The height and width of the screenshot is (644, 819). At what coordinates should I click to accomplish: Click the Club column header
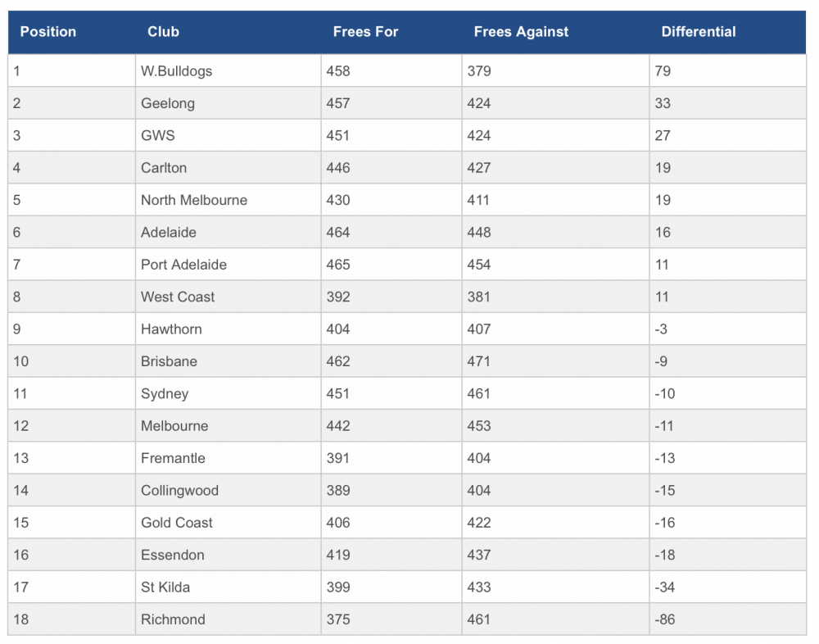point(163,32)
